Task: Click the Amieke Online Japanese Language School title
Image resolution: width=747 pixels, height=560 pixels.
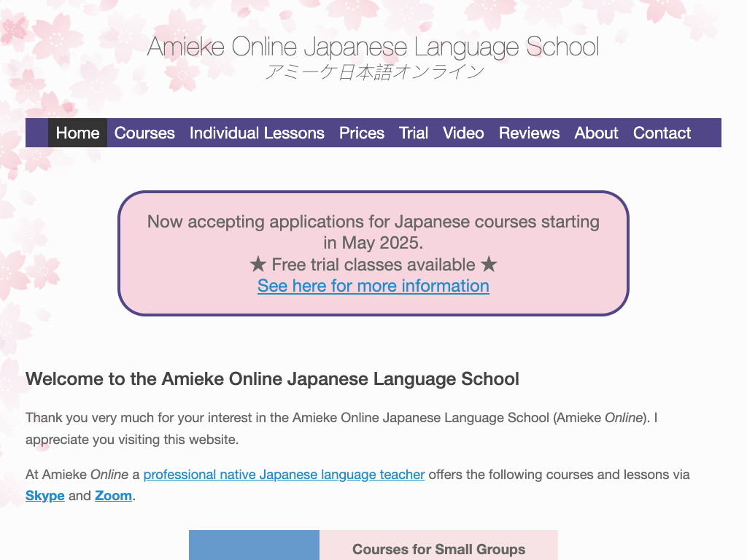Action: [x=373, y=47]
